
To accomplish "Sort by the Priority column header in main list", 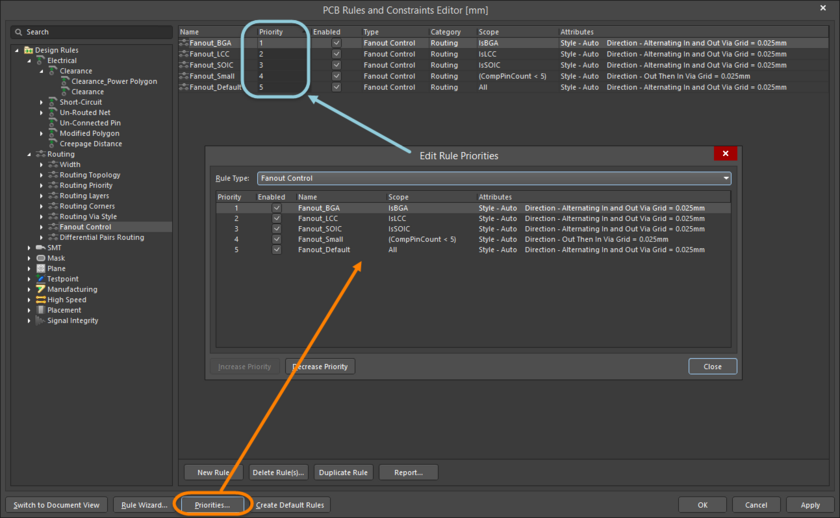I will pyautogui.click(x=271, y=32).
